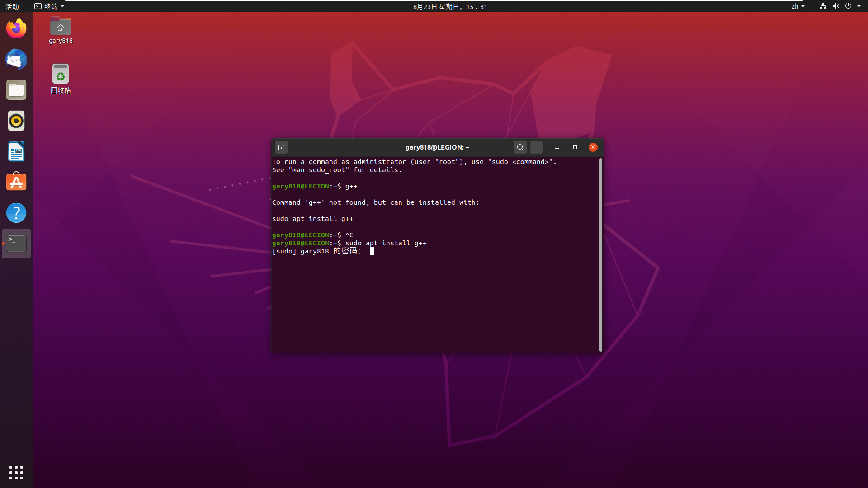868x488 pixels.
Task: Click the '^C' prompt line in terminal
Action: [x=313, y=235]
